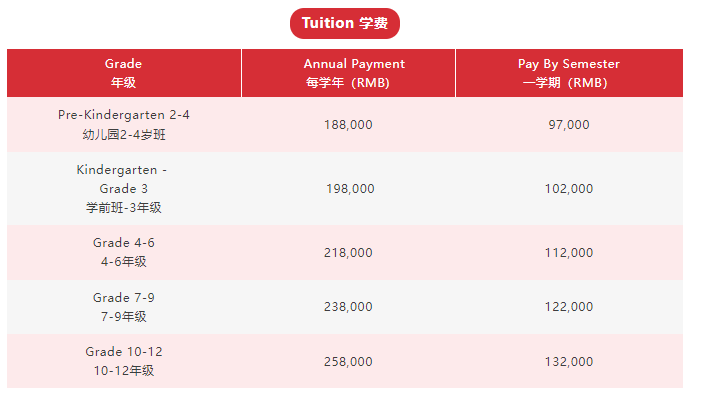The width and height of the screenshot is (701, 402).
Task: Click the Grade 7-9 row label
Action: pos(124,307)
